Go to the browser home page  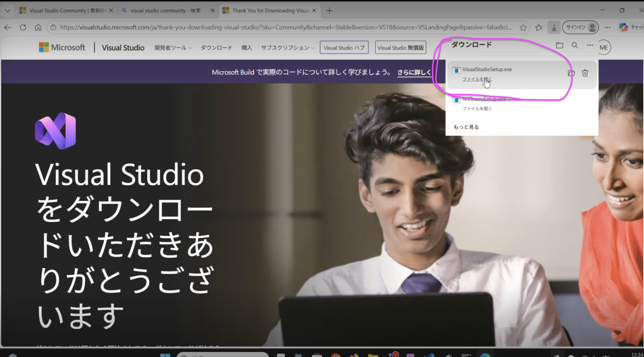[38, 27]
